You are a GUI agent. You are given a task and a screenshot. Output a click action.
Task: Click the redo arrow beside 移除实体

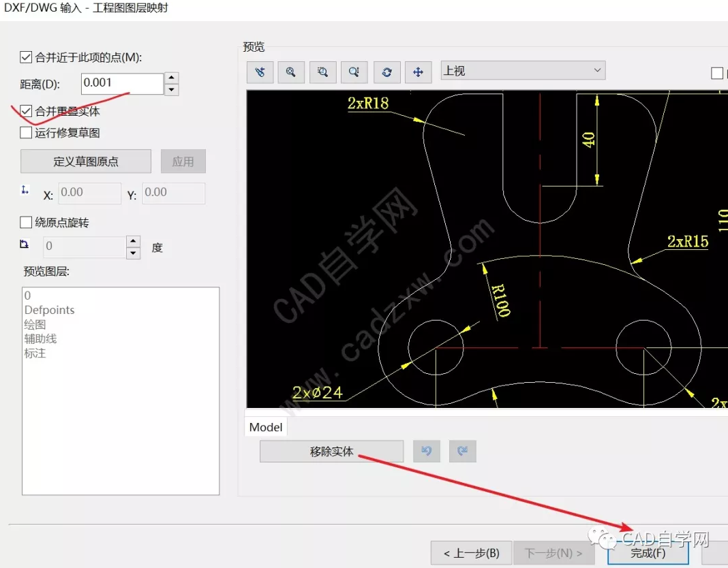coord(462,451)
